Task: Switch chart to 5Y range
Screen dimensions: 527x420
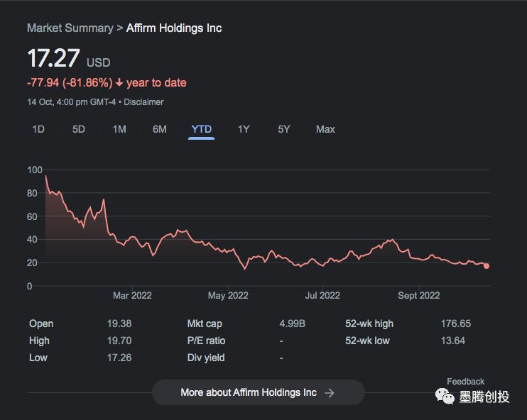Action: (284, 129)
